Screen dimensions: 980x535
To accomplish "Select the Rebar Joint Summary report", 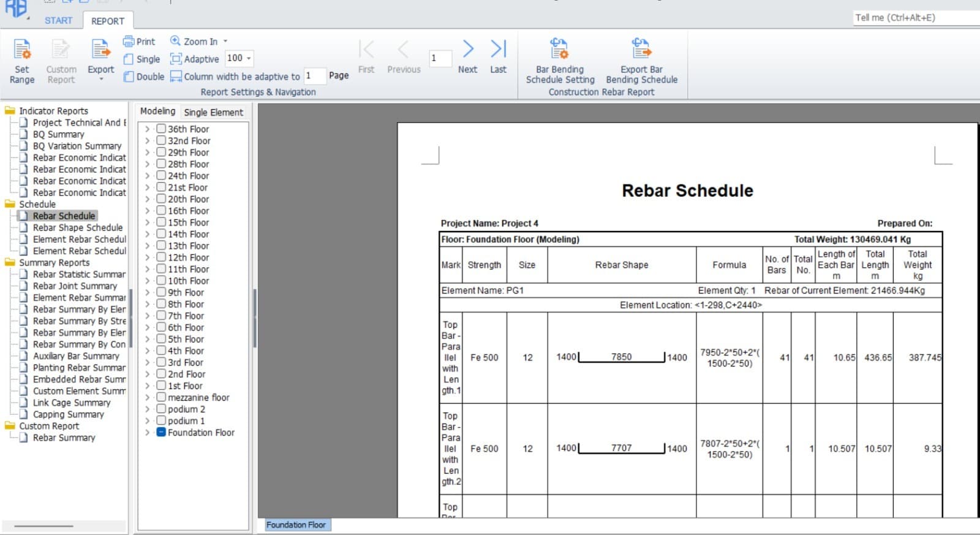I will (75, 286).
